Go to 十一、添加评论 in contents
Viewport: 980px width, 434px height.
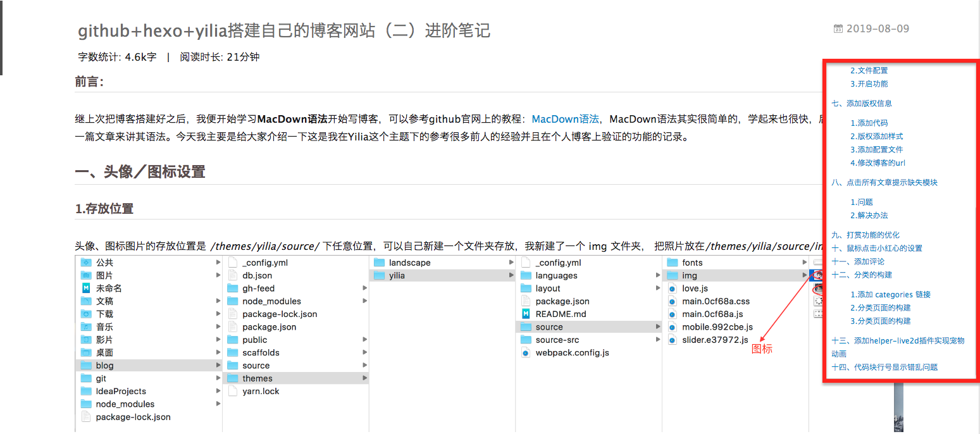click(x=858, y=261)
